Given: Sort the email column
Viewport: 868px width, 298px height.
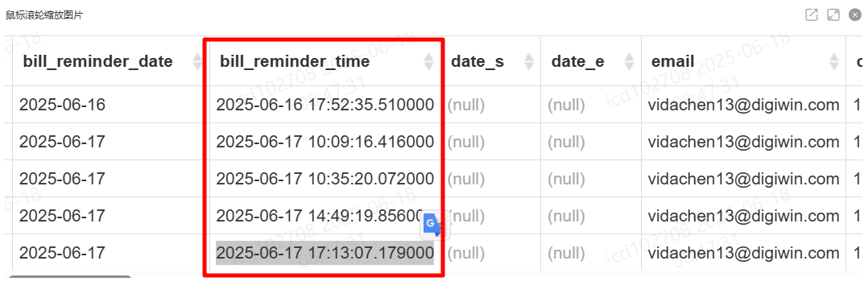Looking at the screenshot, I should 834,61.
